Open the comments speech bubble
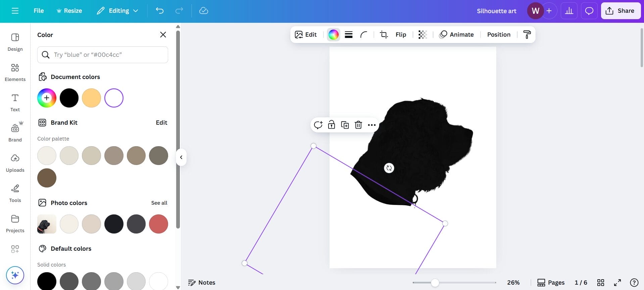The height and width of the screenshot is (290, 644). click(589, 11)
